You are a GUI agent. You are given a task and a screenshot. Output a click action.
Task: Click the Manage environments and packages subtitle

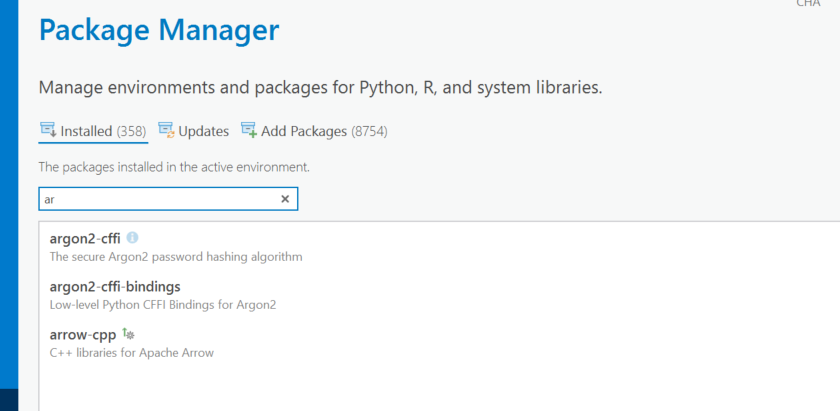coord(320,87)
